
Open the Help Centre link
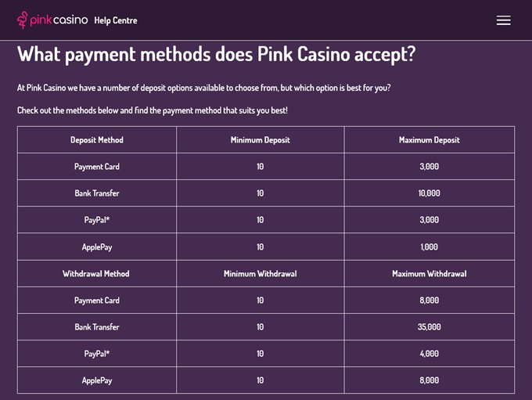[x=115, y=20]
